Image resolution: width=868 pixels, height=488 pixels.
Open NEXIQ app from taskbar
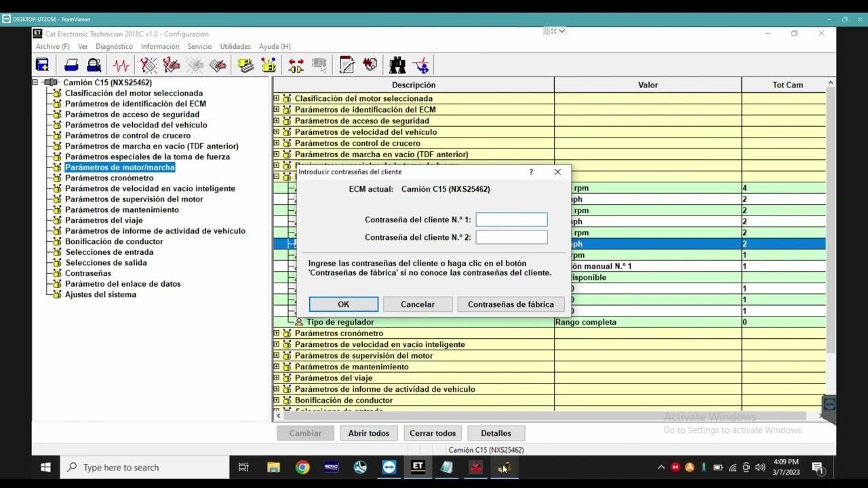coord(331,467)
